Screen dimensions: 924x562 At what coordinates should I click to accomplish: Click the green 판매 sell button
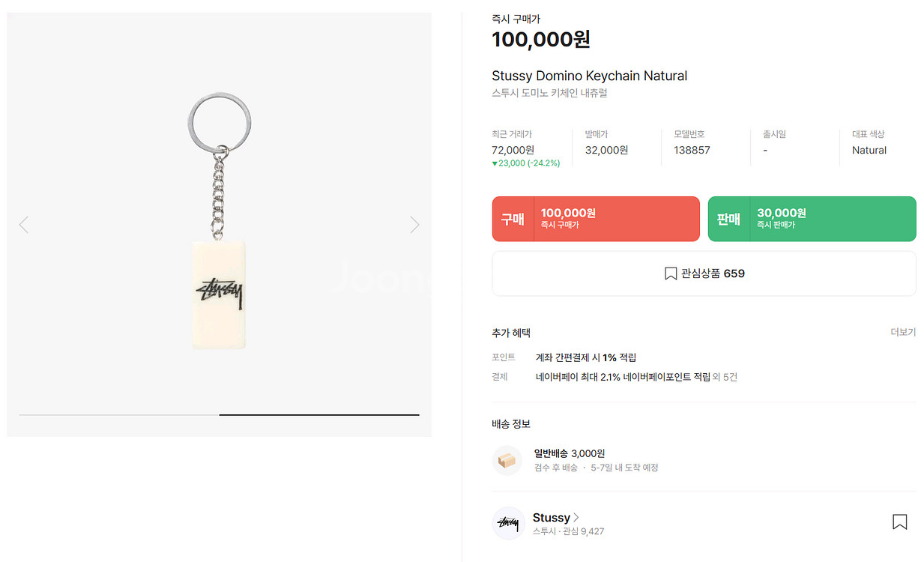tap(812, 219)
